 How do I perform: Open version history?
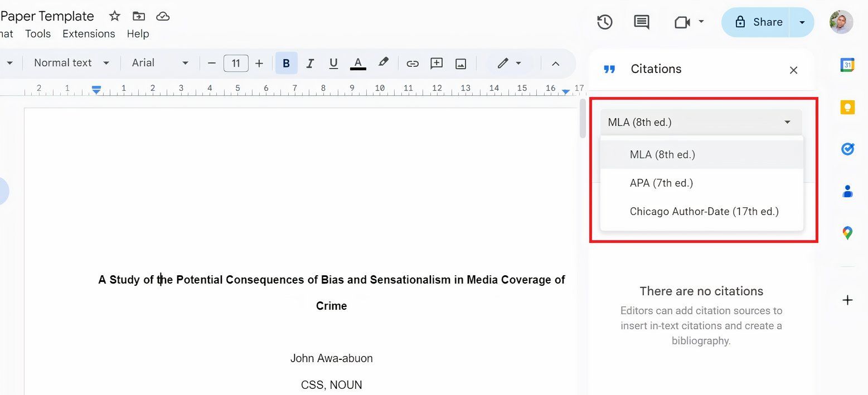[x=604, y=22]
